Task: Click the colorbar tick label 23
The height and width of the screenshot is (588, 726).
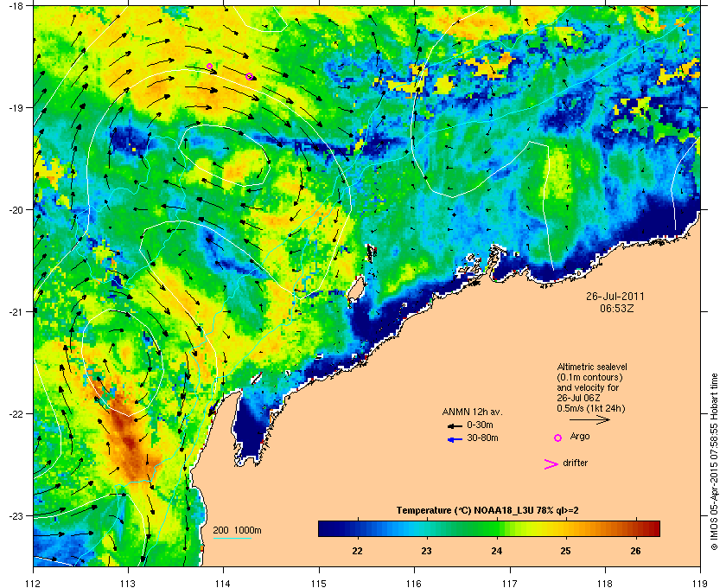Action: [426, 551]
